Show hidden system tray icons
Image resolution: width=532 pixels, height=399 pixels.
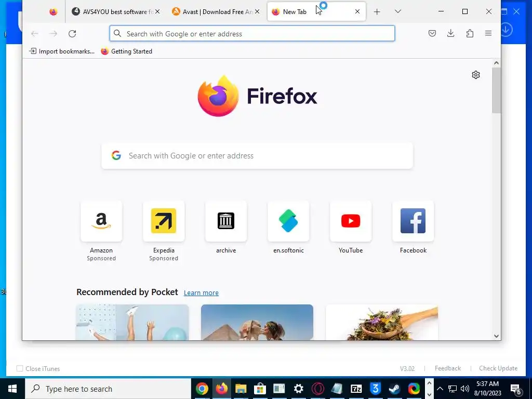(440, 389)
